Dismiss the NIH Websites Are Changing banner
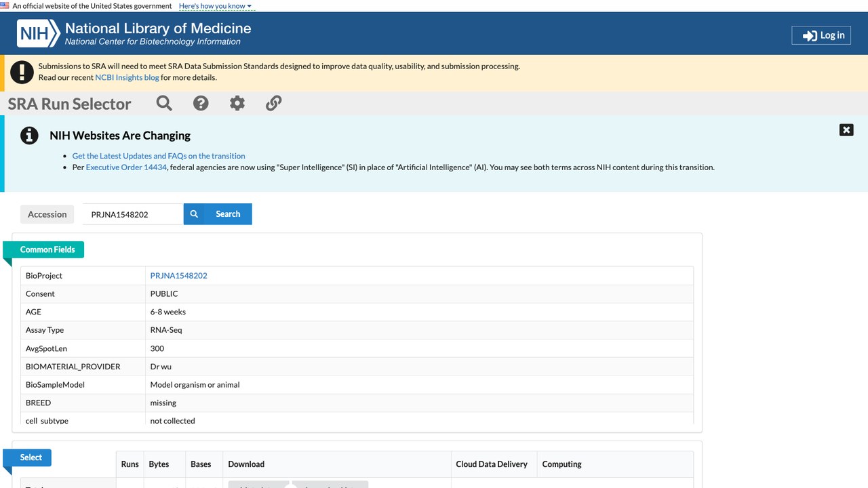The height and width of the screenshot is (488, 868). [x=846, y=130]
